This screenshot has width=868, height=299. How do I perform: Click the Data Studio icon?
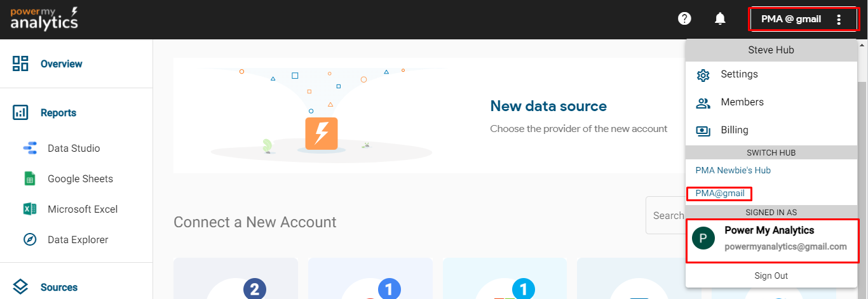pyautogui.click(x=30, y=149)
